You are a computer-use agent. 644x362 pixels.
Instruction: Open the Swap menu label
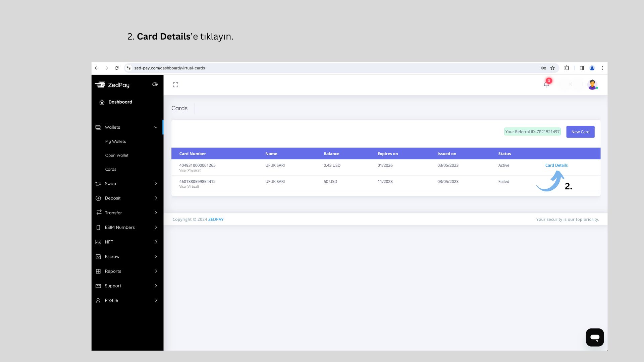[x=110, y=184]
